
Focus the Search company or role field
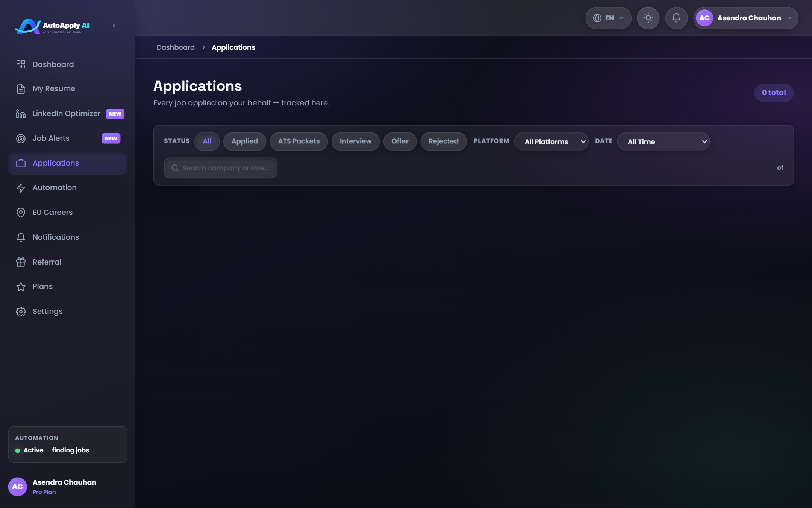[x=220, y=168]
